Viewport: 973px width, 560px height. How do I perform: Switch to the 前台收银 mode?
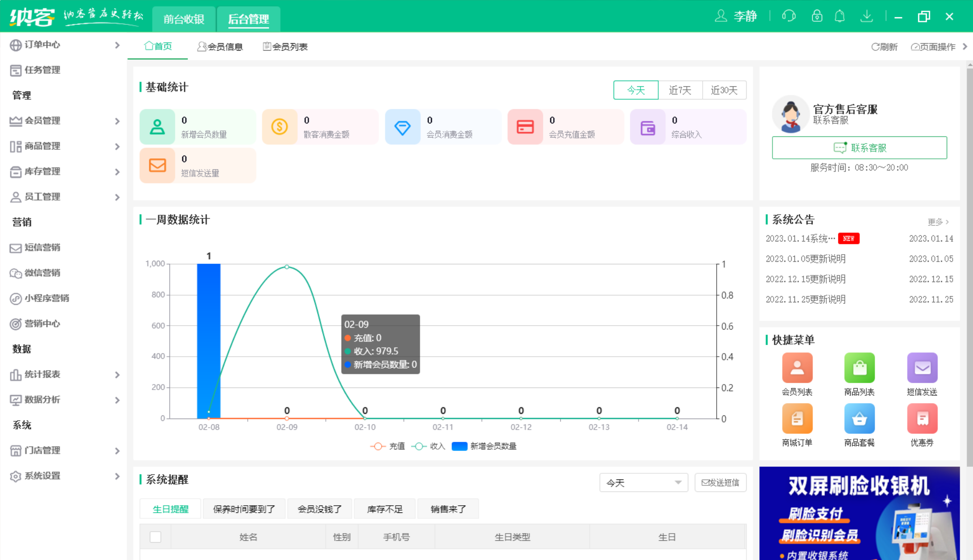(x=183, y=19)
